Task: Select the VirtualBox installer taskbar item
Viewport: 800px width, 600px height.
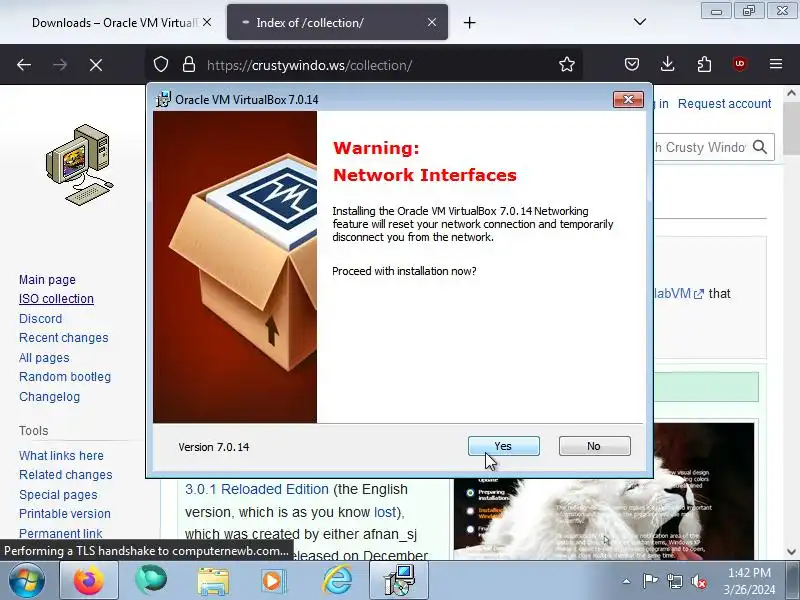Action: click(x=399, y=580)
